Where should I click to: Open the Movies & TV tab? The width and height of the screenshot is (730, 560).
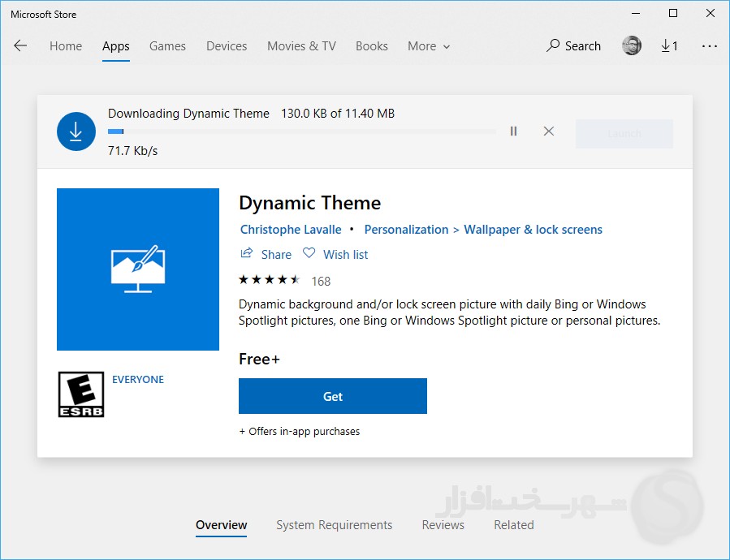click(x=301, y=46)
